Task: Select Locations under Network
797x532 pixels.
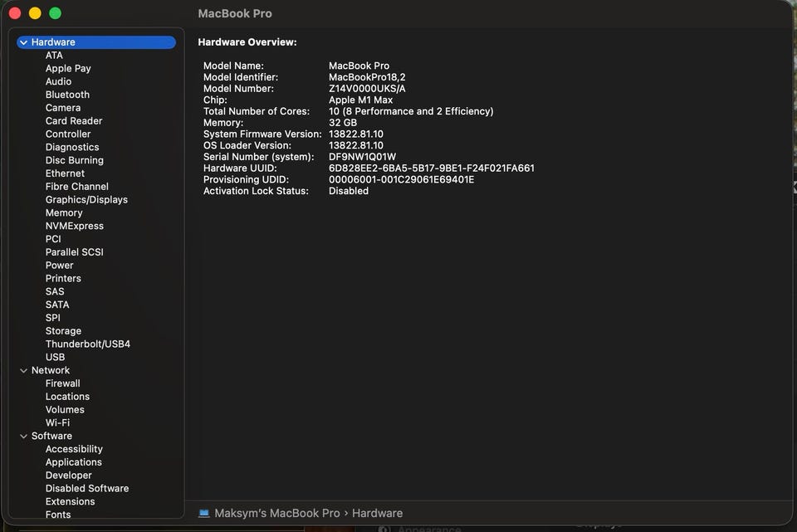Action: pyautogui.click(x=67, y=397)
